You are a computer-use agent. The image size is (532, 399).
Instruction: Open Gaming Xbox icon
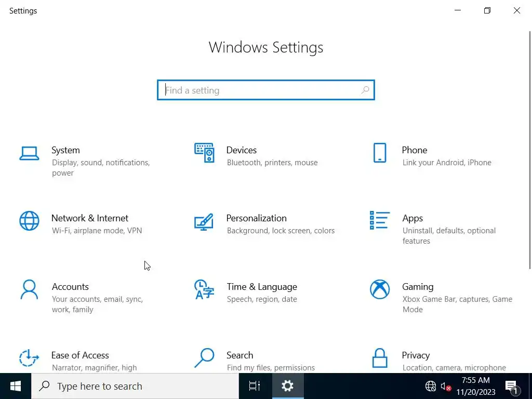point(380,289)
